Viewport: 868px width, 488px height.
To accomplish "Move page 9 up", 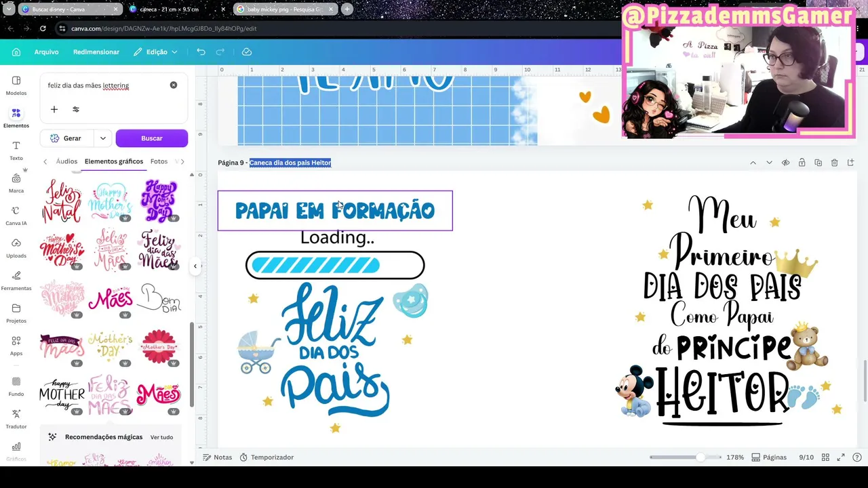I will (x=753, y=163).
